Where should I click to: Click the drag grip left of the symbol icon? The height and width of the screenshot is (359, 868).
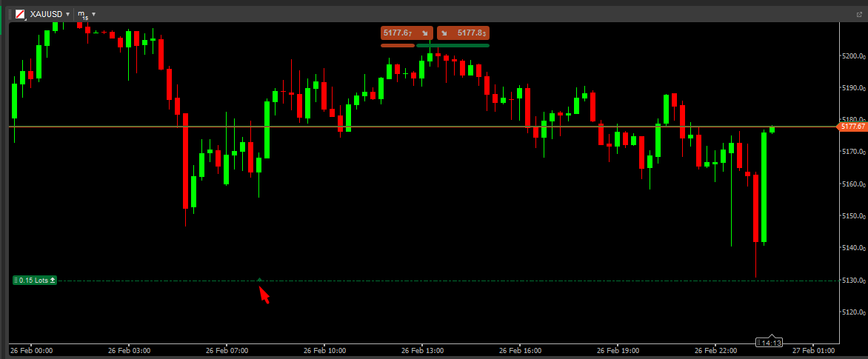click(10, 14)
